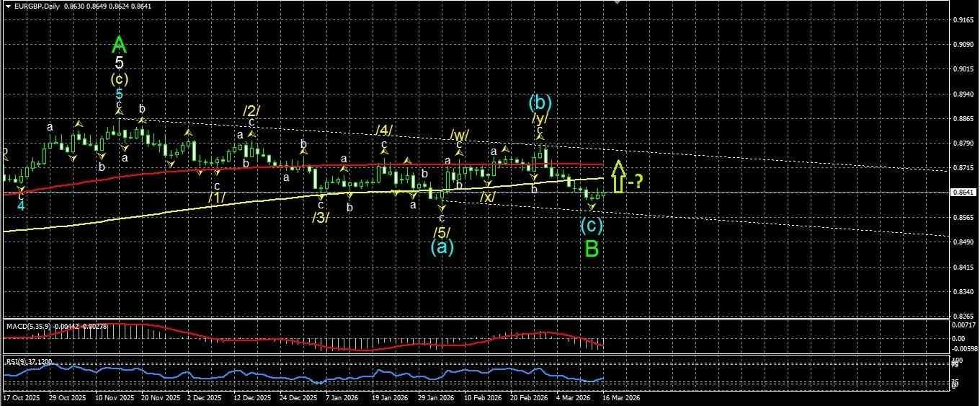Select the /x/ wave label

pyautogui.click(x=489, y=196)
